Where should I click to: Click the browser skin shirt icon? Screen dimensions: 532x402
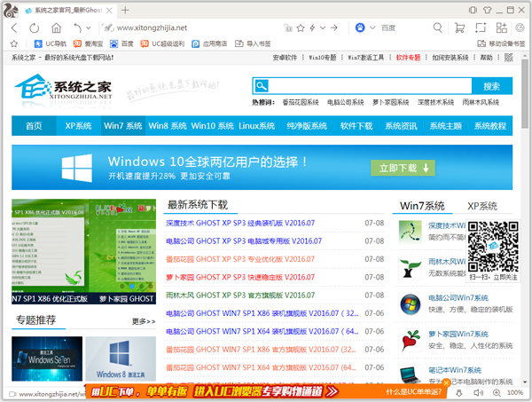click(x=487, y=10)
